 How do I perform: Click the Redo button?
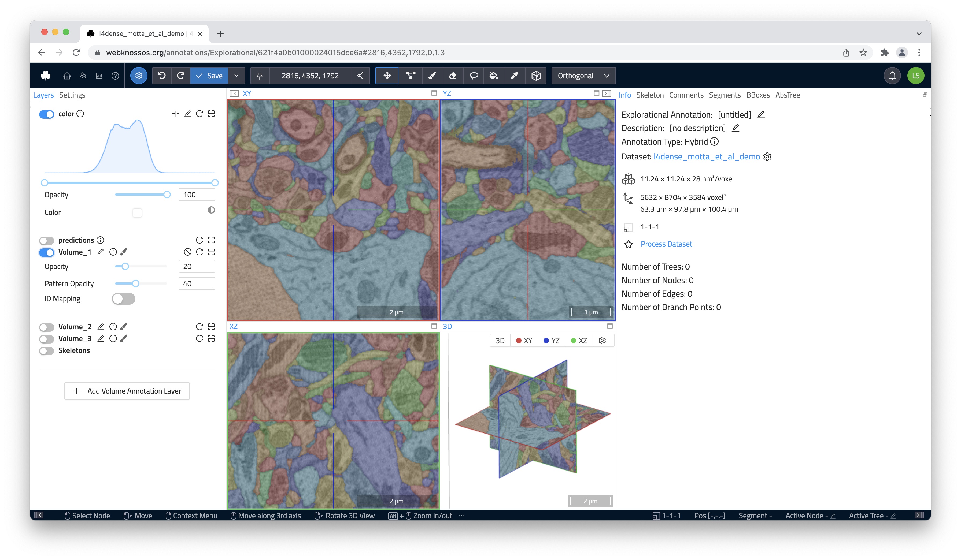pos(181,76)
